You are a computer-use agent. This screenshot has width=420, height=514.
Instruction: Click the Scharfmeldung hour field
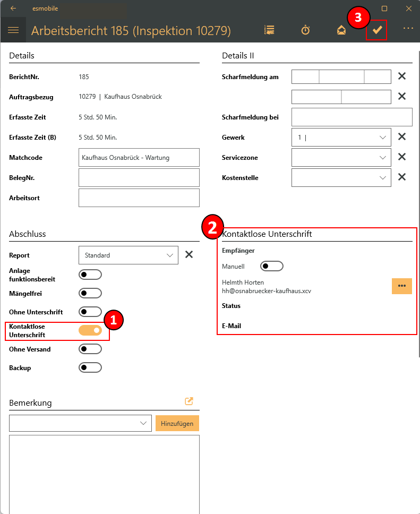click(316, 97)
